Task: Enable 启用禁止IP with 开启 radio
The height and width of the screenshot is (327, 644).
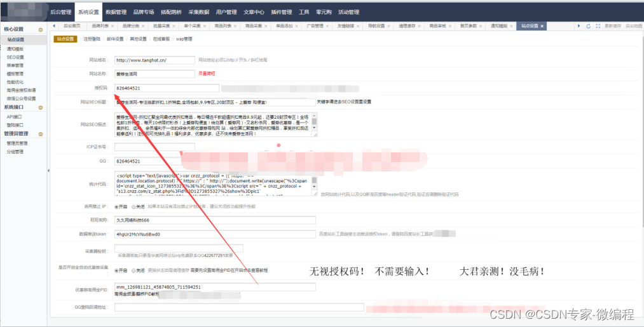Action: (116, 207)
